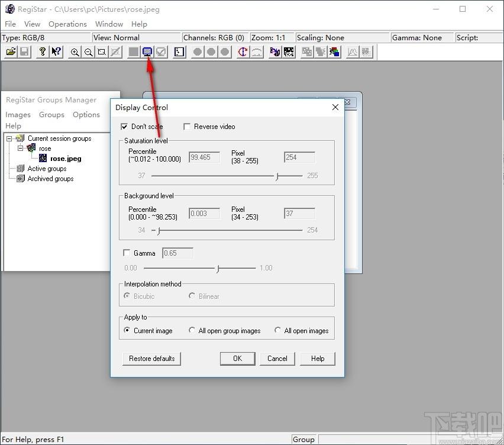Click the context help arrow-question icon
This screenshot has height=445, width=504.
(x=56, y=51)
